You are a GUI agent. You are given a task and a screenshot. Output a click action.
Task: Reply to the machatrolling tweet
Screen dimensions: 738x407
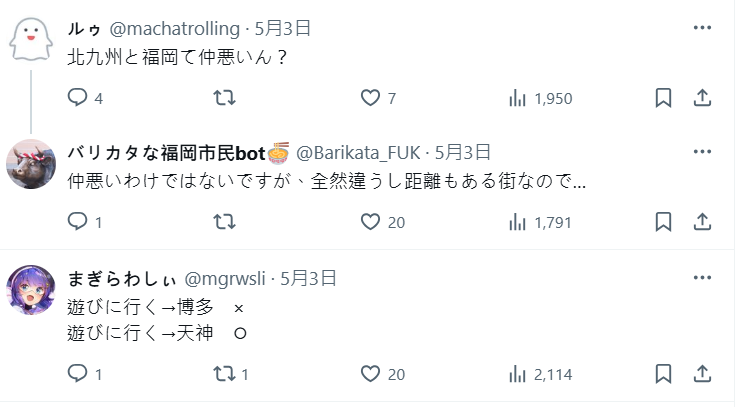coord(78,98)
